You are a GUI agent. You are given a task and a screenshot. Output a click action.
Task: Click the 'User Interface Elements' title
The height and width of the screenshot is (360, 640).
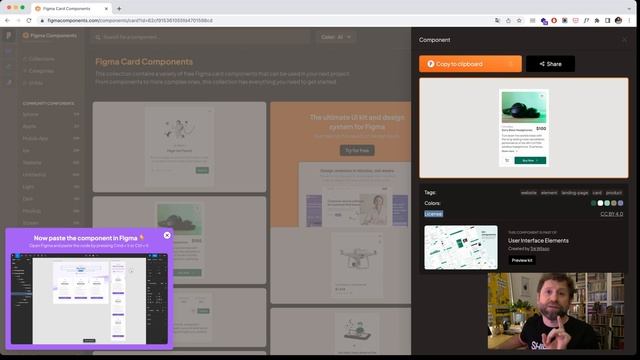pyautogui.click(x=538, y=240)
